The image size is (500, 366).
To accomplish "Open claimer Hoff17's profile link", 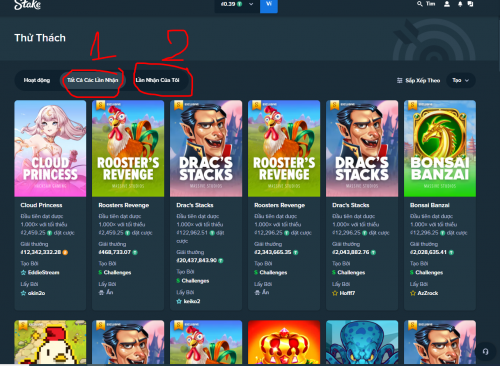I will coord(347,293).
